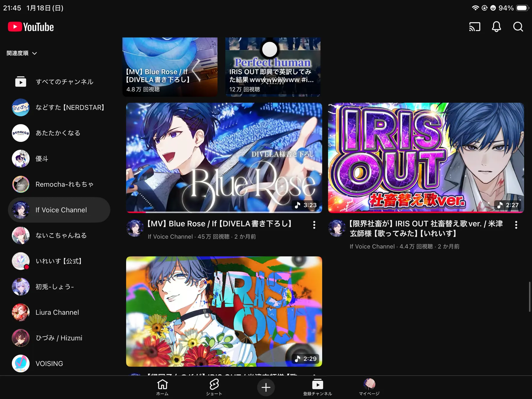Open the 初兎-しょう- channel avatar
532x399 pixels.
21,287
